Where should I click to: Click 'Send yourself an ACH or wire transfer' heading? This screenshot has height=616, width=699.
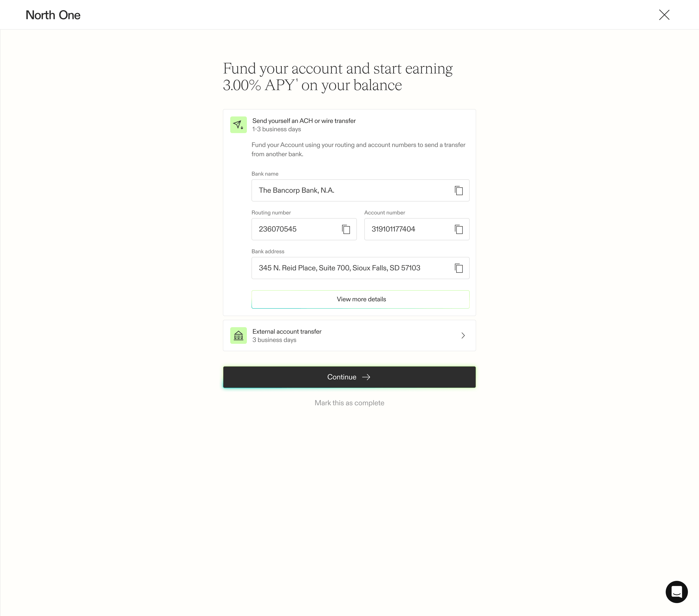click(x=304, y=121)
